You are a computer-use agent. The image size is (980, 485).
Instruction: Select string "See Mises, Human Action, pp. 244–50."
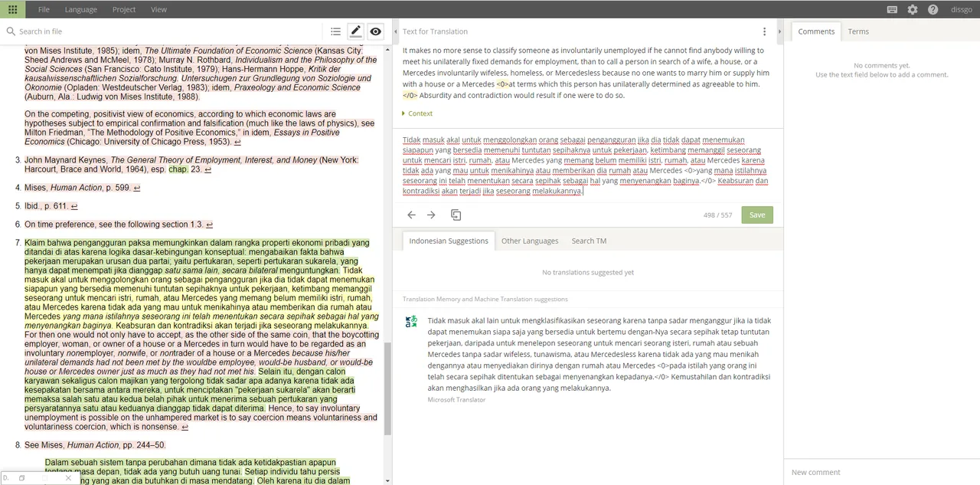(95, 445)
